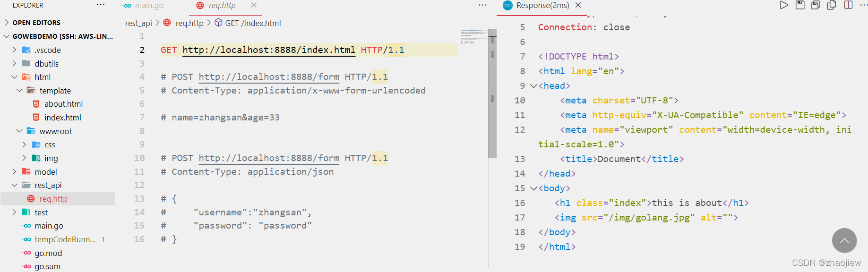Image resolution: width=868 pixels, height=272 pixels.
Task: Follow the localhost:8888/form link on line 4
Action: (x=269, y=77)
